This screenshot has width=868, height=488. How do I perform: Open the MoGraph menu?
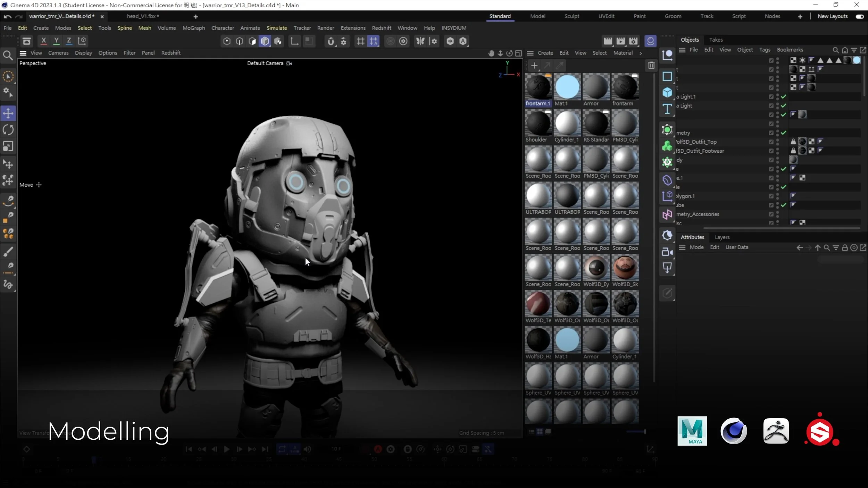[x=193, y=28]
